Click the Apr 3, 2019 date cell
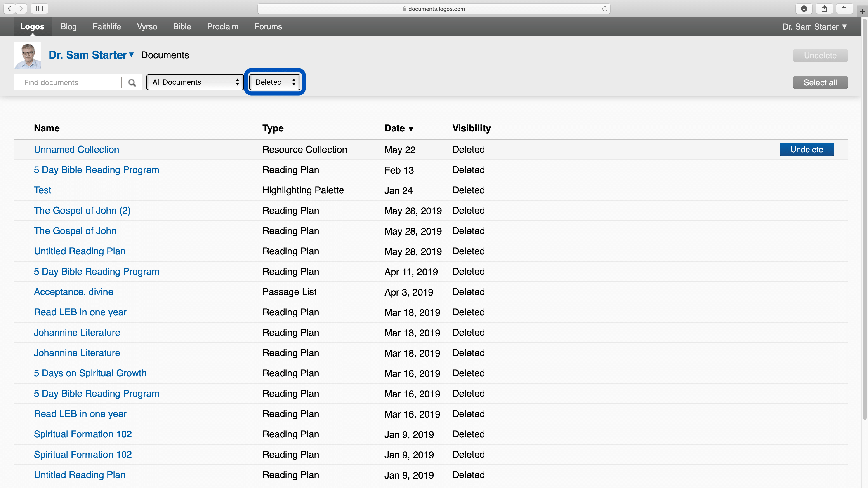868x488 pixels. click(409, 292)
